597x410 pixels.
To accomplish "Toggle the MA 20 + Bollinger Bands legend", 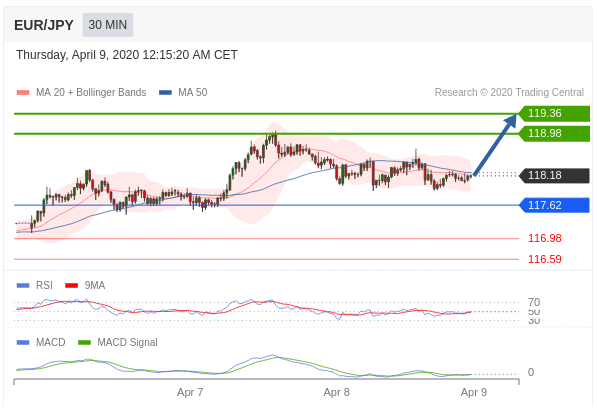I will 91,93.
